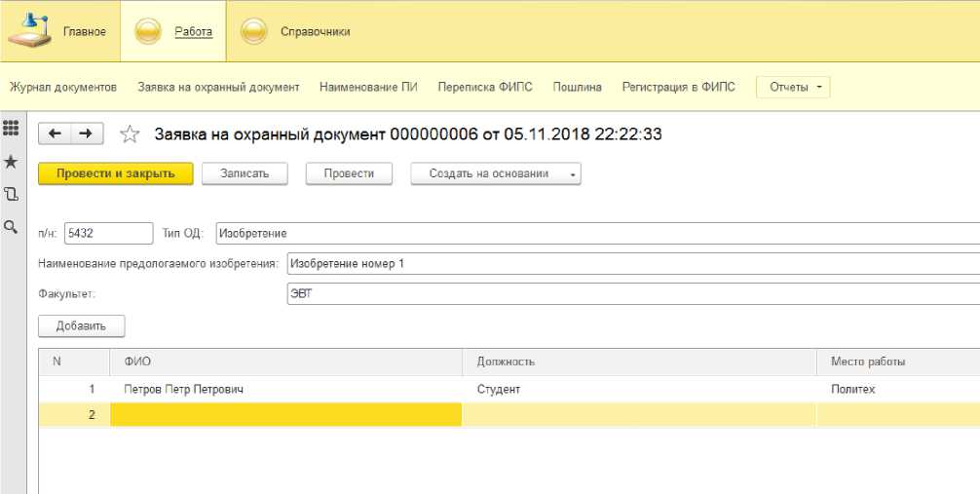Switch to the Главное section
This screenshot has height=494, width=980.
(85, 31)
